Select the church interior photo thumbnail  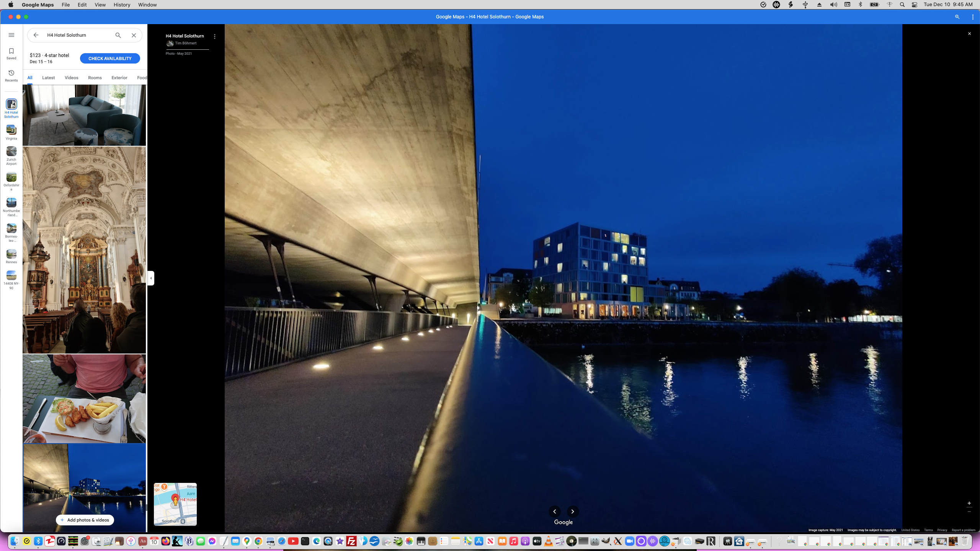84,250
